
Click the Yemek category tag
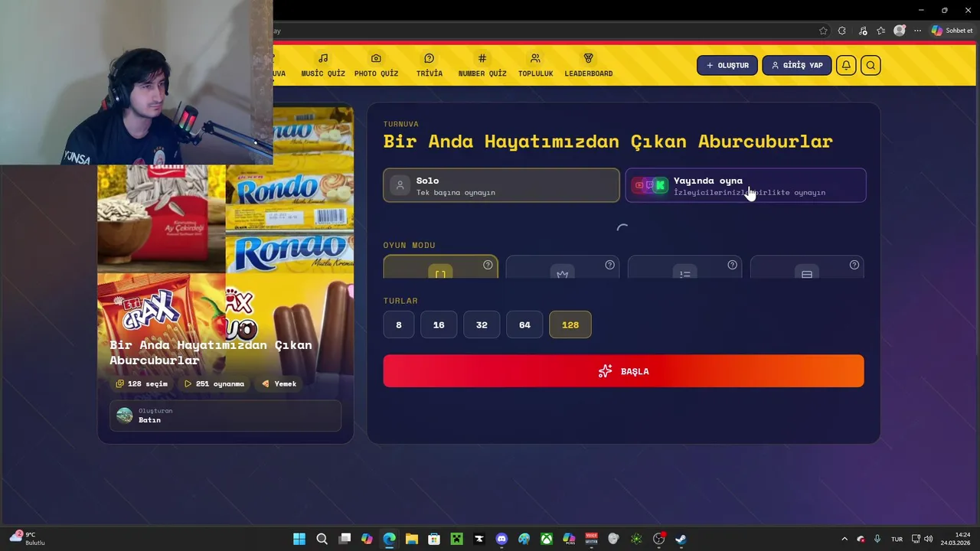coord(279,383)
